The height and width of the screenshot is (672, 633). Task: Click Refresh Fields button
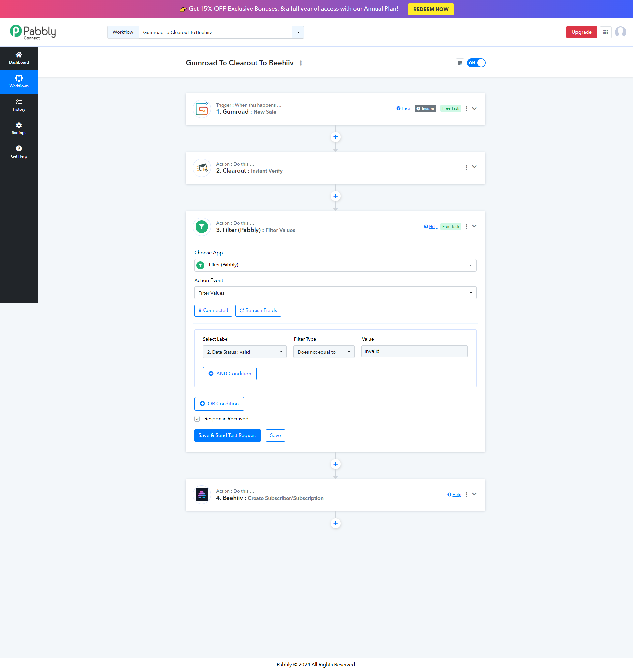(x=258, y=311)
